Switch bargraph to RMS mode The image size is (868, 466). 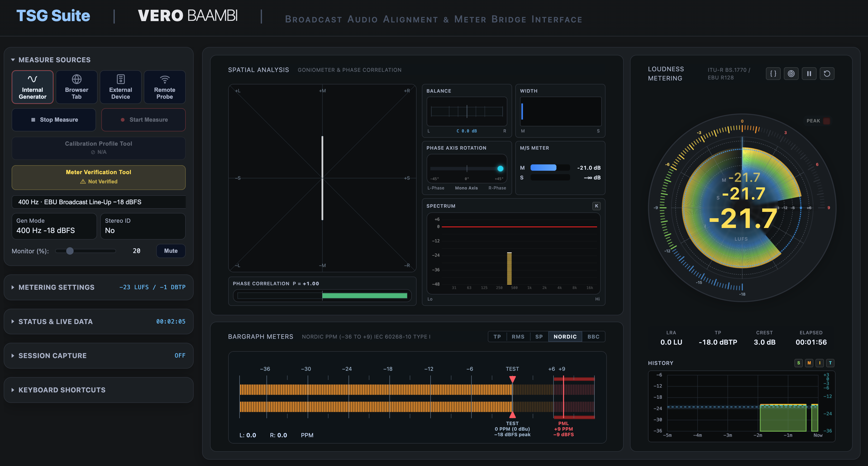(x=518, y=337)
